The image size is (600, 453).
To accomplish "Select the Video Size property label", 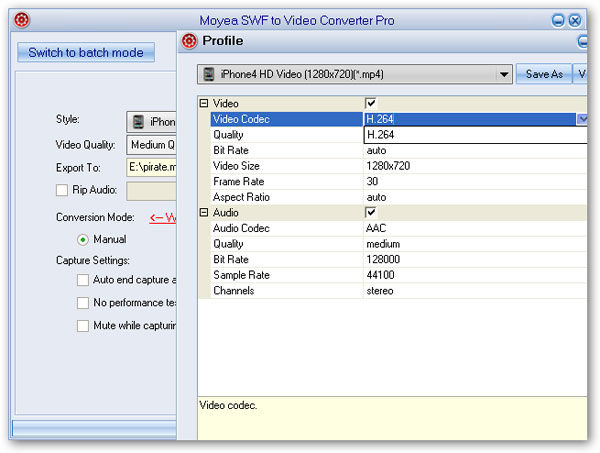I will (236, 166).
